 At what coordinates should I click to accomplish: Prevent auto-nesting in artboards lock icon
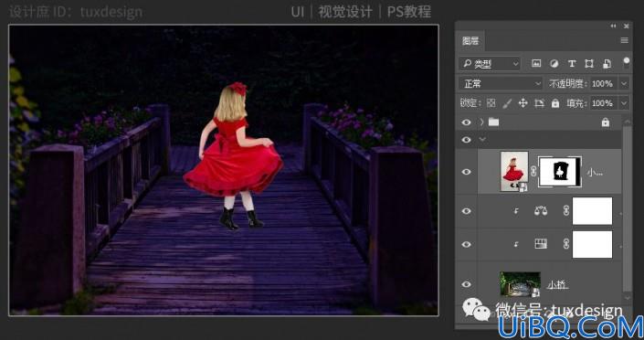click(x=539, y=103)
